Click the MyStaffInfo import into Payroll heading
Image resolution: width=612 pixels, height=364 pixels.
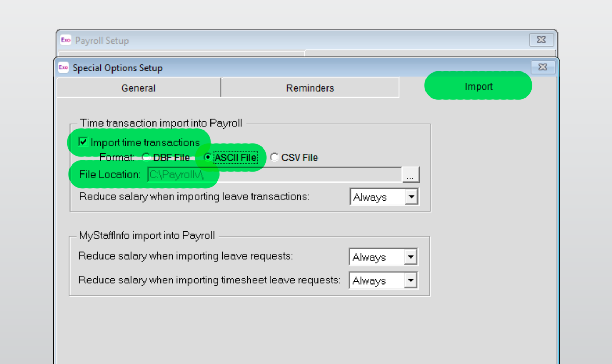tap(147, 236)
